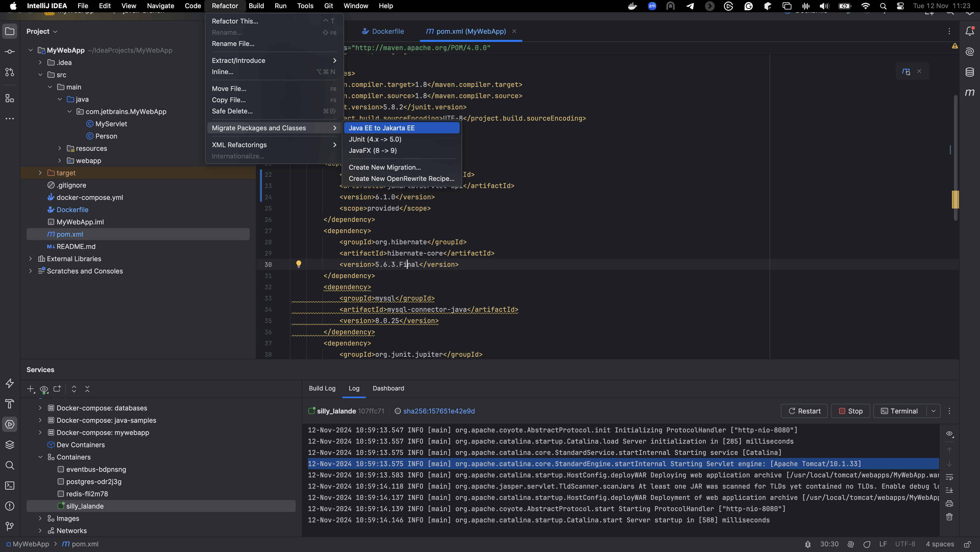The height and width of the screenshot is (552, 980).
Task: Open the Database tool window icon
Action: tap(970, 72)
